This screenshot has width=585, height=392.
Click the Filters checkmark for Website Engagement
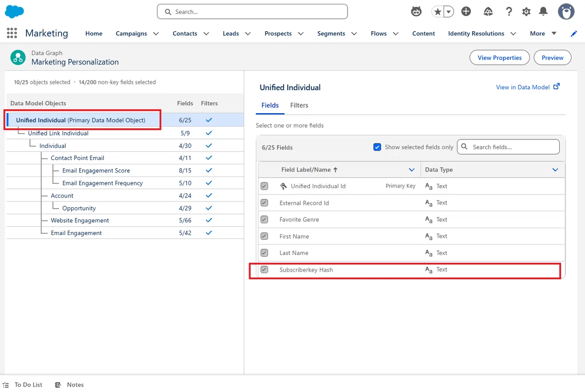pos(209,220)
